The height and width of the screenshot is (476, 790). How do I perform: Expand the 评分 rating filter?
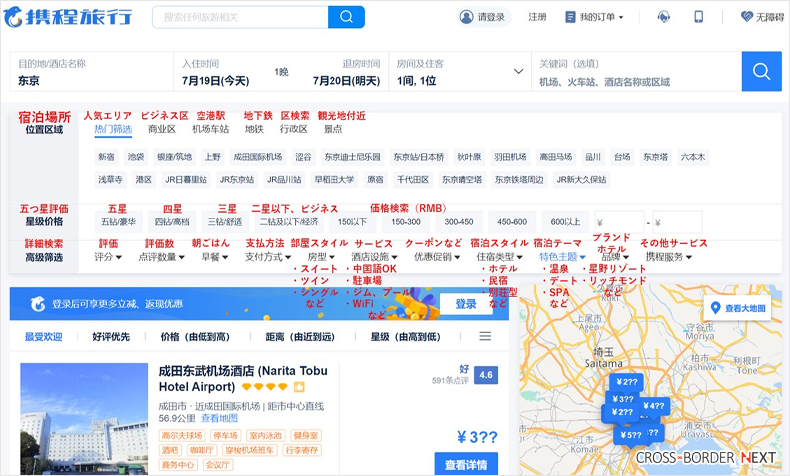point(108,257)
